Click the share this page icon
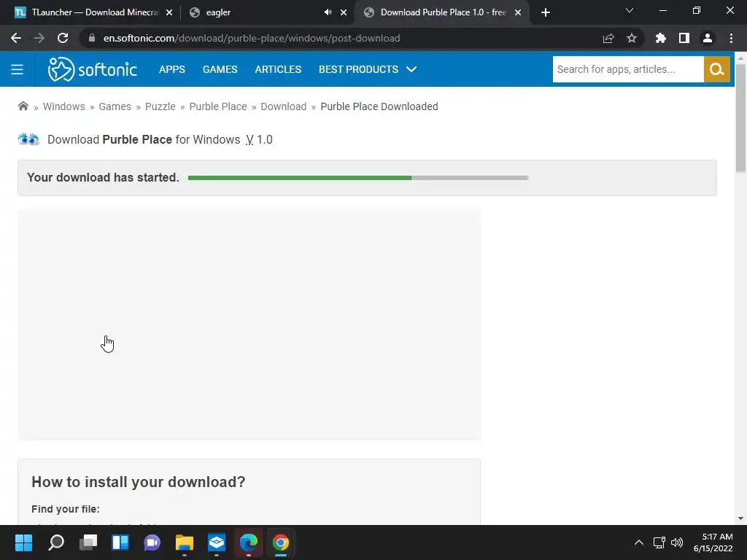747x560 pixels. click(608, 38)
